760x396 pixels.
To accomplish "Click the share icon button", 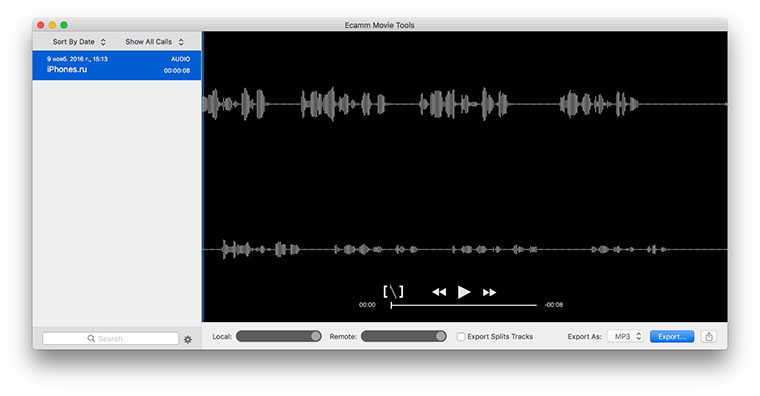I will coord(709,336).
